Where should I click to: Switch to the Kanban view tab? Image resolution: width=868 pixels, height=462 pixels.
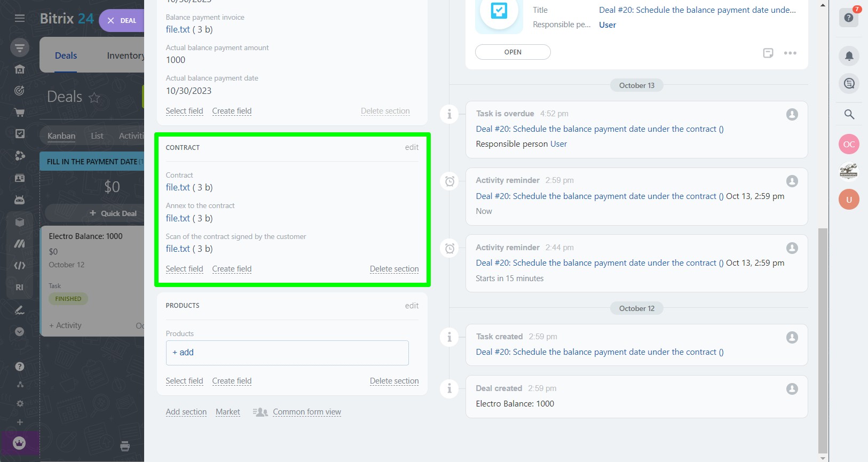coord(61,136)
